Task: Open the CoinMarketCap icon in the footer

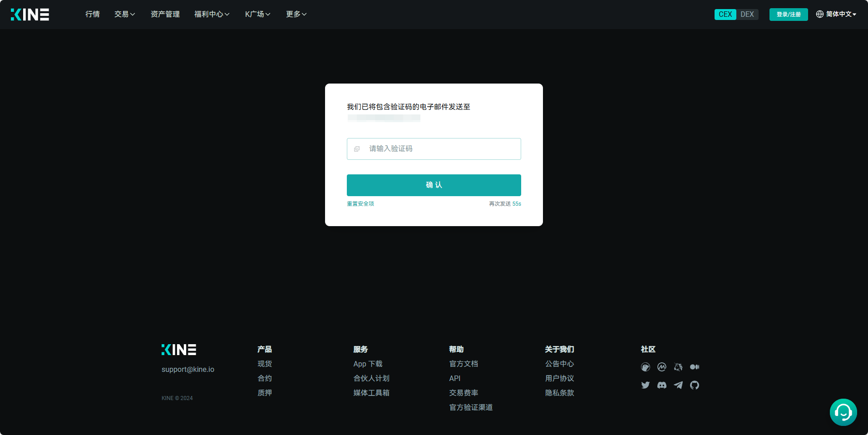Action: click(x=661, y=367)
